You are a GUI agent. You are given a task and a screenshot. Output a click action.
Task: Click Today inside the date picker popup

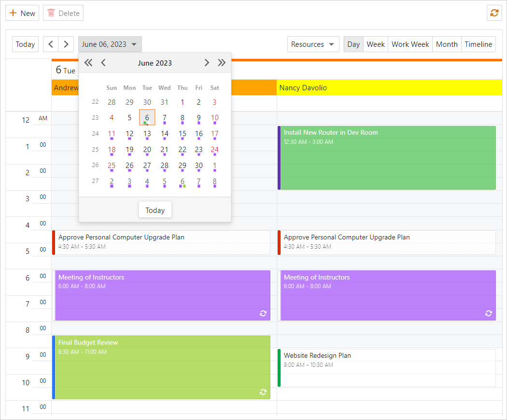[x=155, y=210]
